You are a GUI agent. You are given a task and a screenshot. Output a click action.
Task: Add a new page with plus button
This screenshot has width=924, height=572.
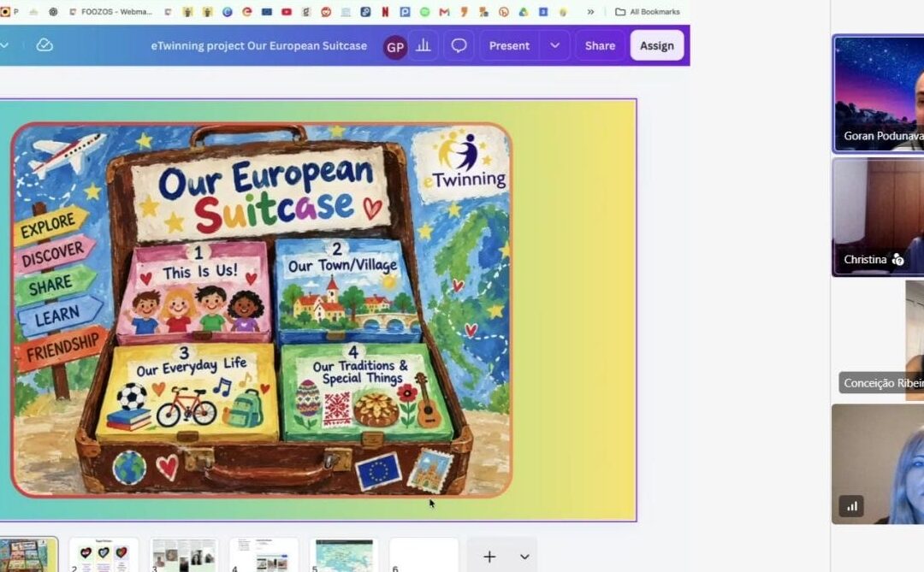pyautogui.click(x=489, y=557)
